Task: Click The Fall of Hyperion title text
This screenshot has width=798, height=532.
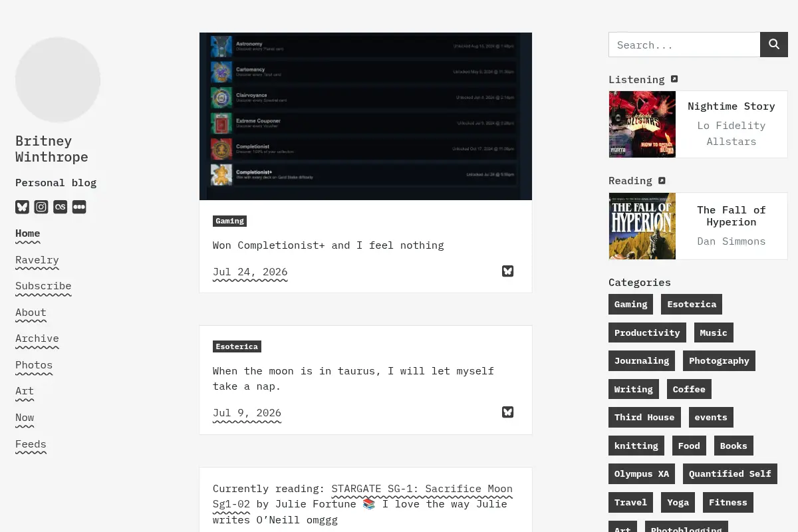Action: click(731, 216)
